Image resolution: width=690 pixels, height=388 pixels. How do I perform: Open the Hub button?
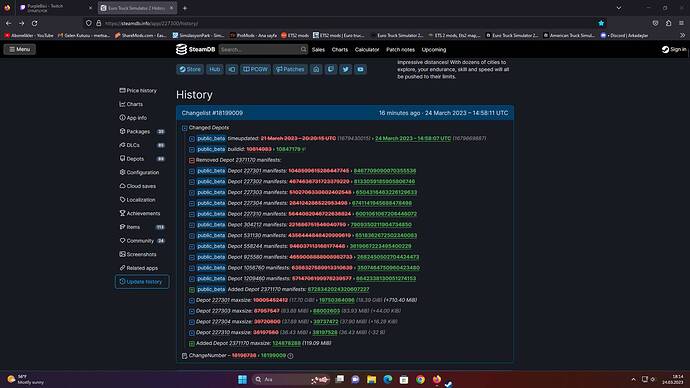click(214, 69)
